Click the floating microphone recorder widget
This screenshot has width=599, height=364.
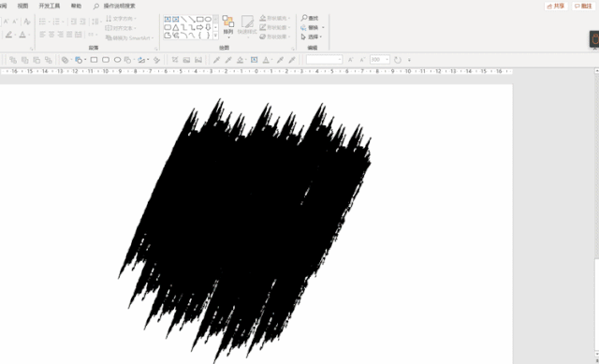coord(594,39)
